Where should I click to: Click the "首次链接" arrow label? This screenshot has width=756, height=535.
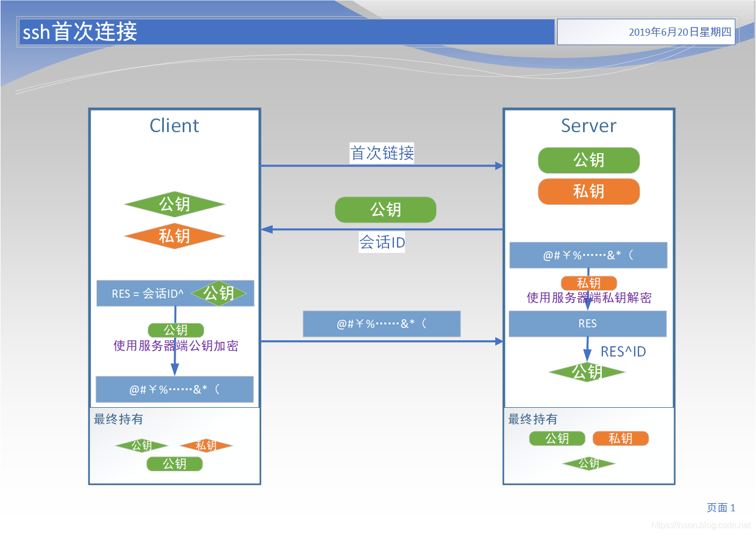(382, 153)
